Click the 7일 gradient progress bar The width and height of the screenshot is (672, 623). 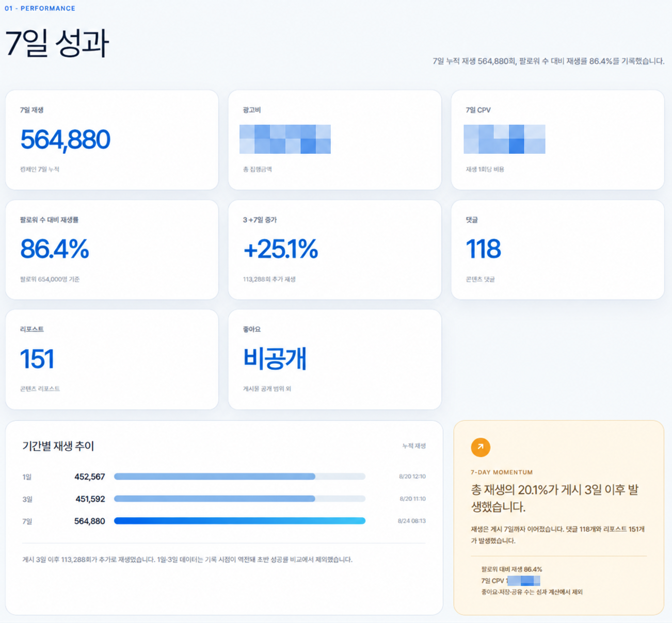(239, 521)
